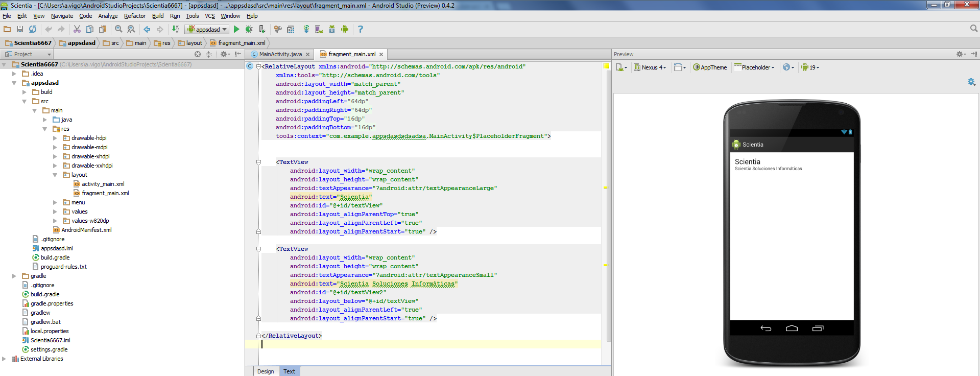Image resolution: width=980 pixels, height=376 pixels.
Task: Expand the drawable-hdpi folder
Action: 55,138
